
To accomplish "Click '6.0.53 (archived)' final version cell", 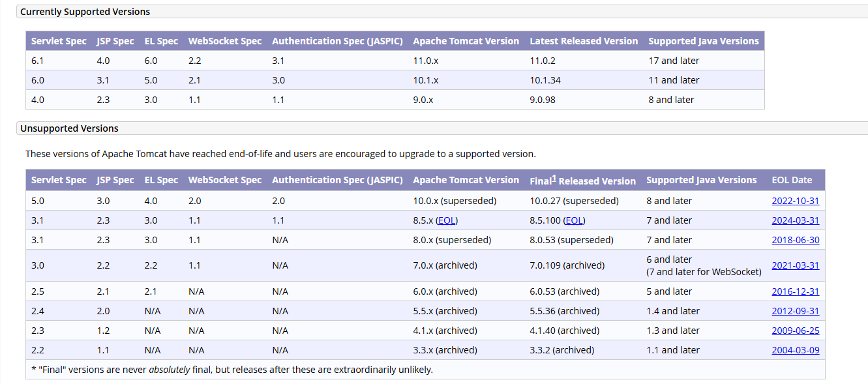I will point(564,291).
